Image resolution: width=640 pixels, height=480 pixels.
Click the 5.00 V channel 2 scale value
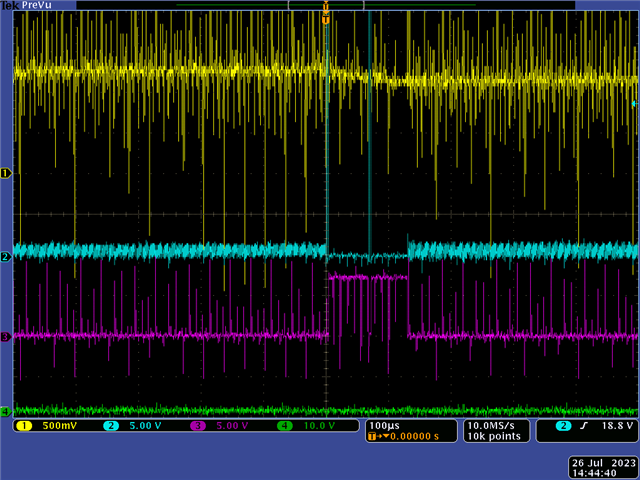[145, 426]
